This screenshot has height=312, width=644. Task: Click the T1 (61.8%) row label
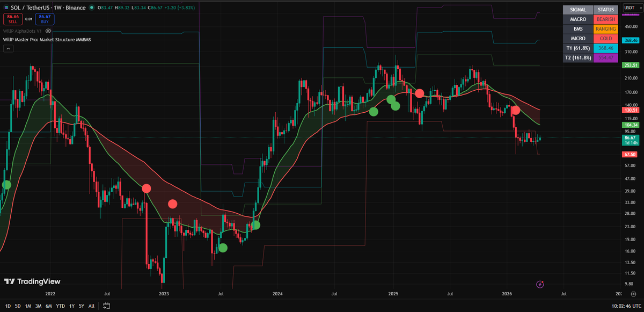coord(577,48)
